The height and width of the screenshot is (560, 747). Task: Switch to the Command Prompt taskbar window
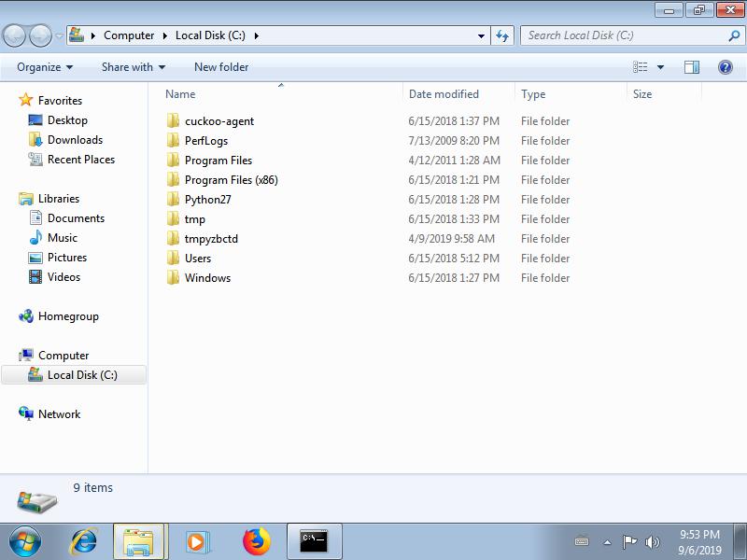[x=315, y=541]
